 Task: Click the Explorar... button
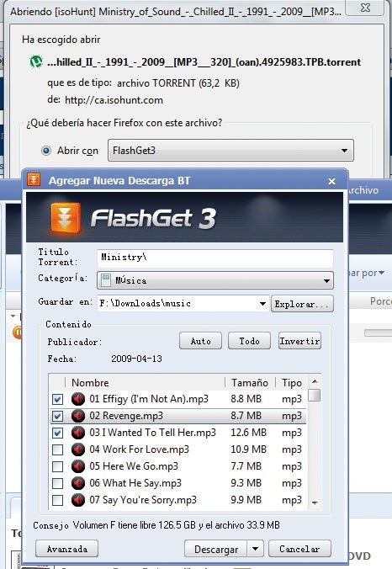(302, 304)
